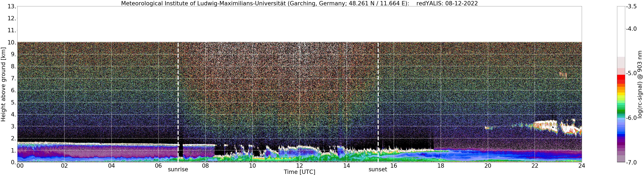644x176 pixels.
Task: Click the '5.' height axis tick label
Action: point(13,103)
